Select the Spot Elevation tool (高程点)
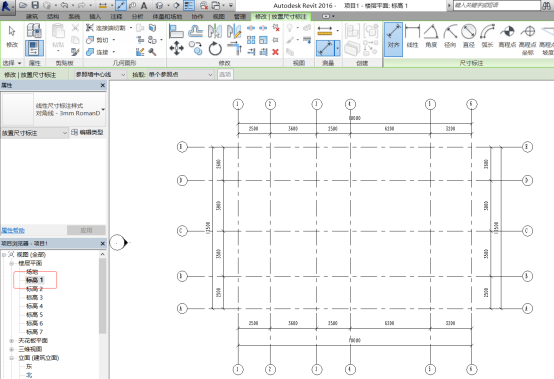The height and width of the screenshot is (379, 554). pos(507,36)
